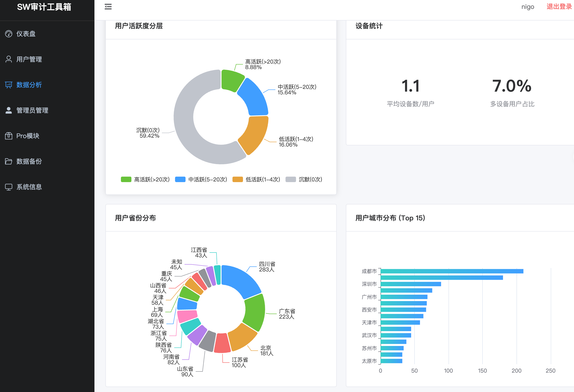Viewport: 574px width, 392px height.
Task: Open the 用户管理 menu item
Action: 29,59
